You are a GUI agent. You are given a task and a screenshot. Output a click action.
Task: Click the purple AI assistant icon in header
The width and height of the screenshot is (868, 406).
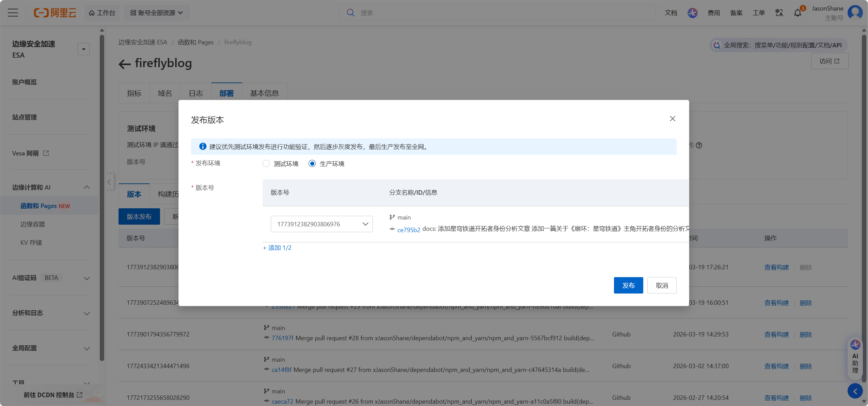click(692, 13)
